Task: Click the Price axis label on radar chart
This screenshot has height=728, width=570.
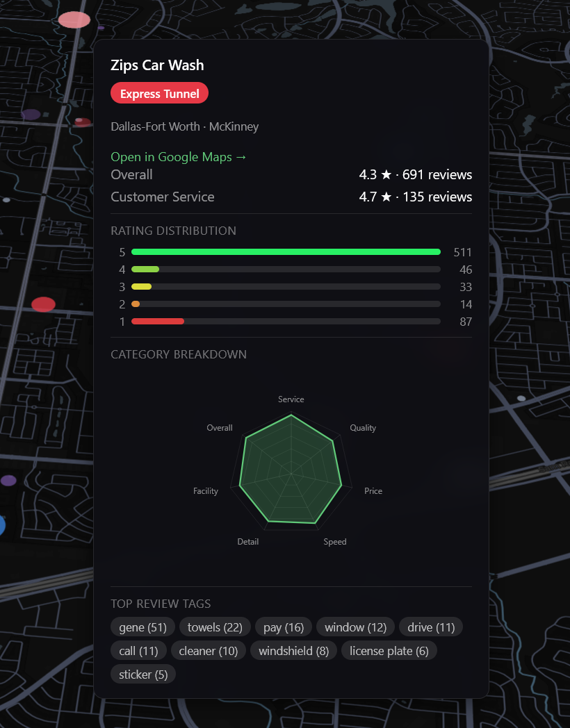Action: [373, 490]
